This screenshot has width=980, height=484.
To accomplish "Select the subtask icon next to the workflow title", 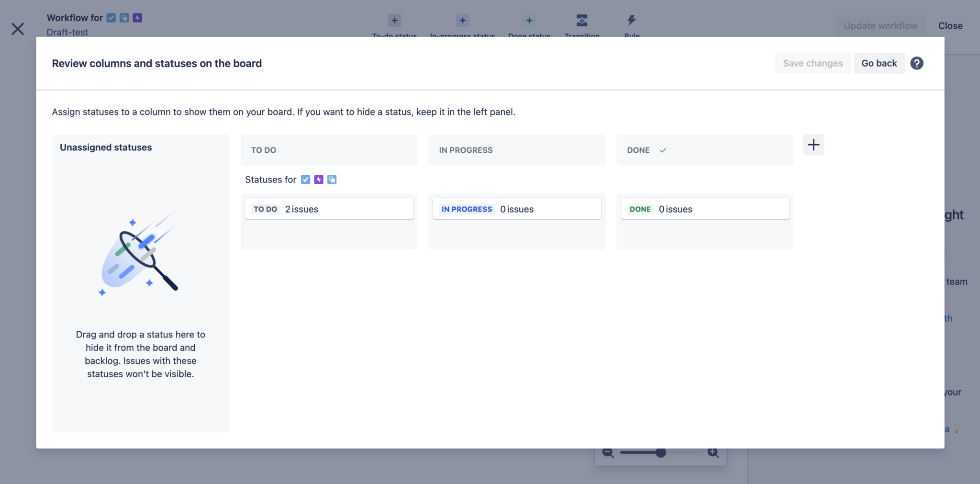I will pyautogui.click(x=124, y=18).
